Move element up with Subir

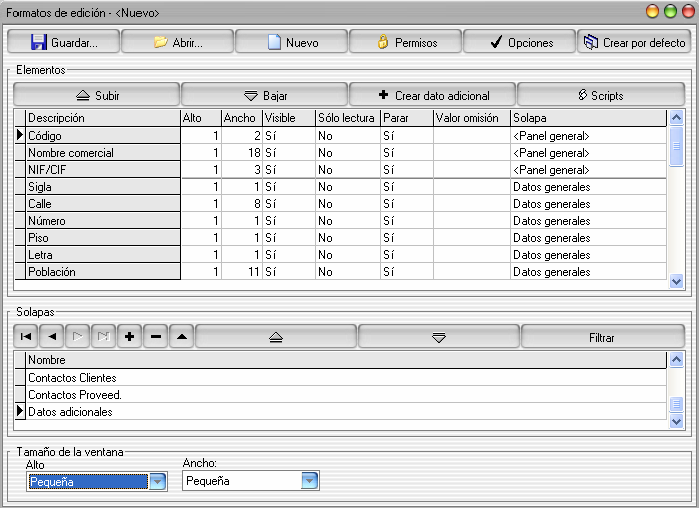pos(97,96)
